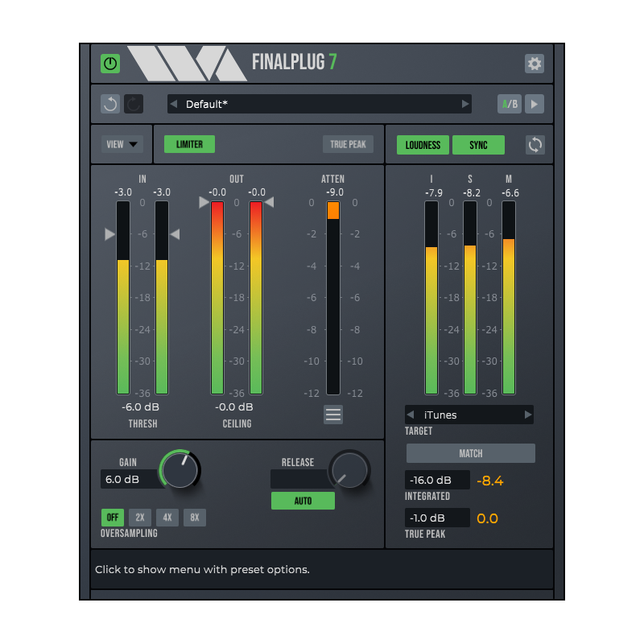Image resolution: width=644 pixels, height=644 pixels.
Task: Open the settings gear menu
Action: 535,64
